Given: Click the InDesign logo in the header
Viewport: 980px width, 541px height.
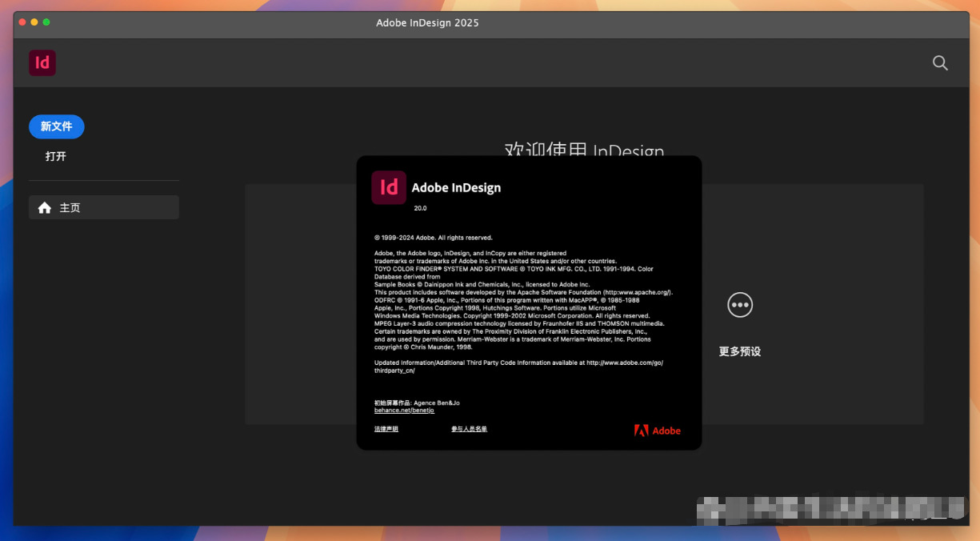Looking at the screenshot, I should 42,63.
